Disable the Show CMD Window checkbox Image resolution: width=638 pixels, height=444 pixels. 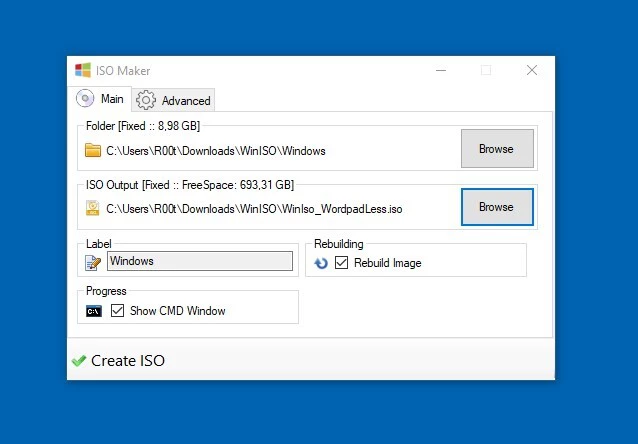click(x=118, y=311)
